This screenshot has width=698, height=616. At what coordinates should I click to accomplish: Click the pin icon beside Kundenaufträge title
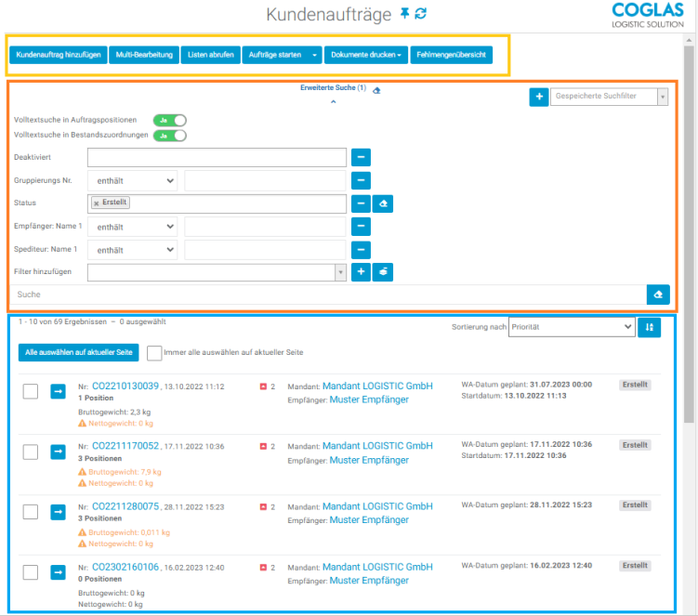tap(404, 13)
